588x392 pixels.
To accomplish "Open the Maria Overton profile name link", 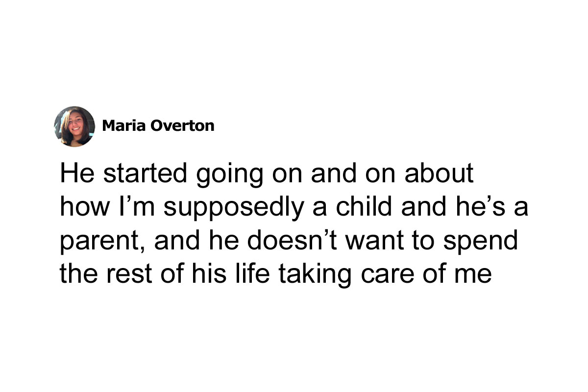I will [x=158, y=126].
